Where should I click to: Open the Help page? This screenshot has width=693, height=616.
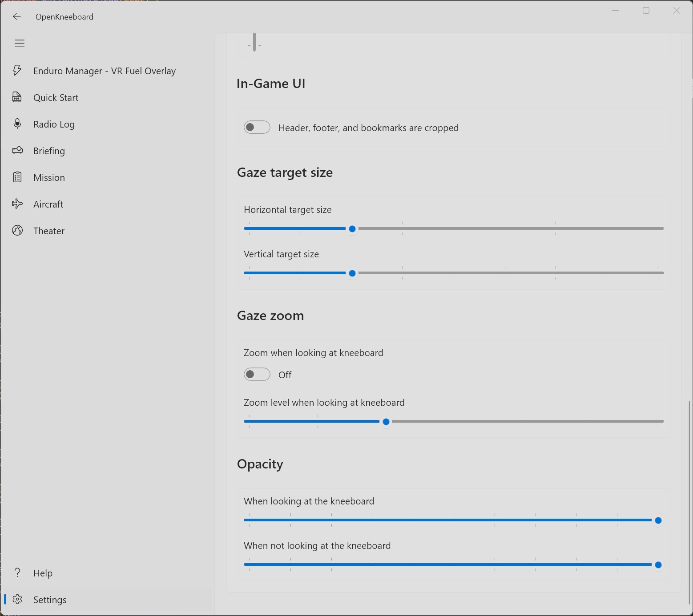(108, 573)
